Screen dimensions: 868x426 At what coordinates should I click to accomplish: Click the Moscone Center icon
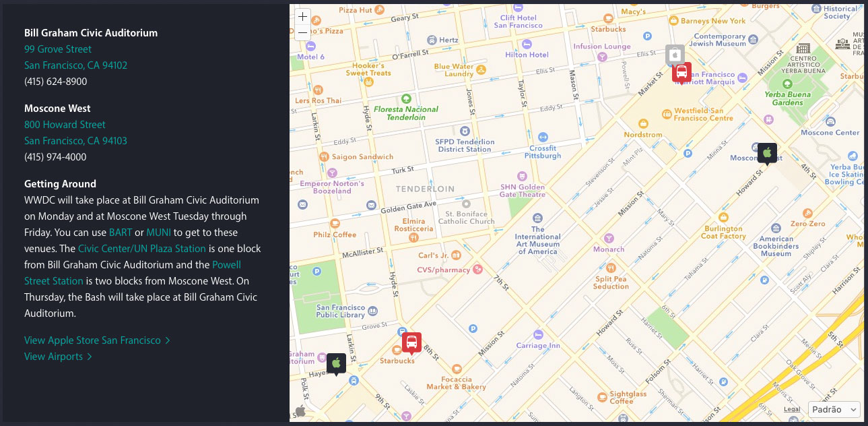830,122
